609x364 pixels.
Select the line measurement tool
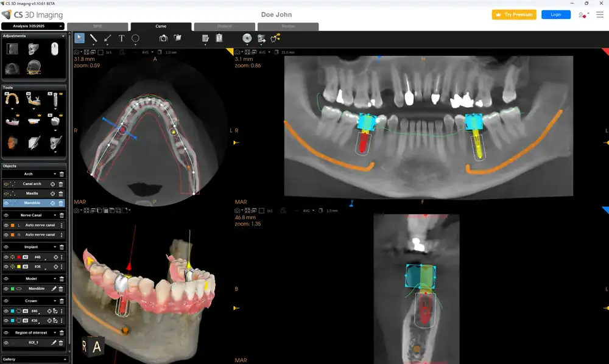coord(93,38)
